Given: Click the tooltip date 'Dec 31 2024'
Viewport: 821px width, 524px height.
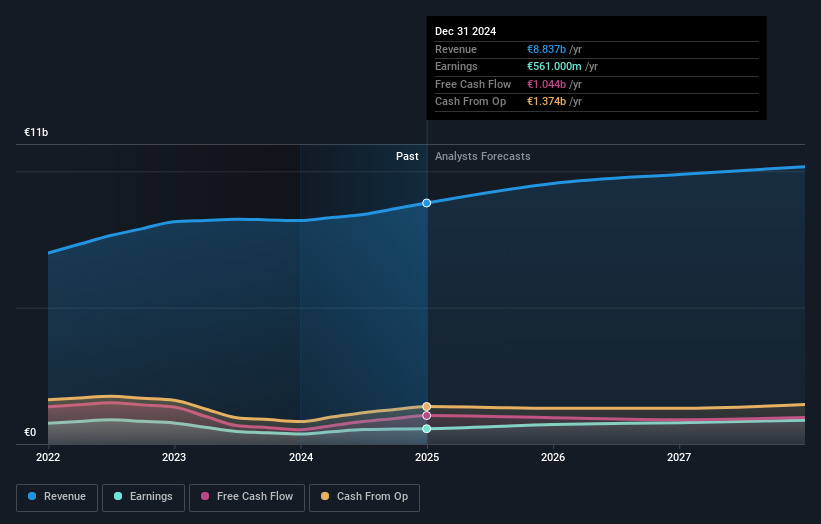Looking at the screenshot, I should (465, 31).
